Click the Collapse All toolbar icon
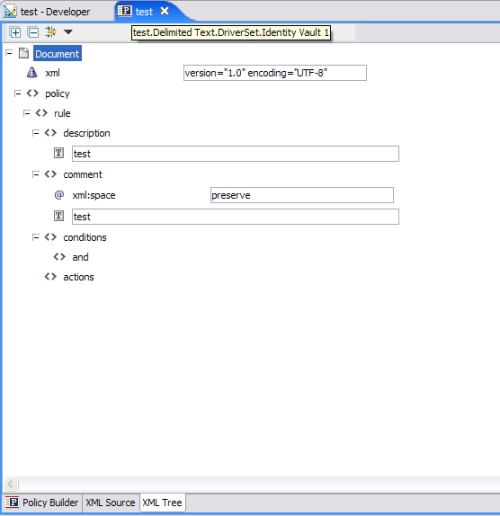 [33, 32]
